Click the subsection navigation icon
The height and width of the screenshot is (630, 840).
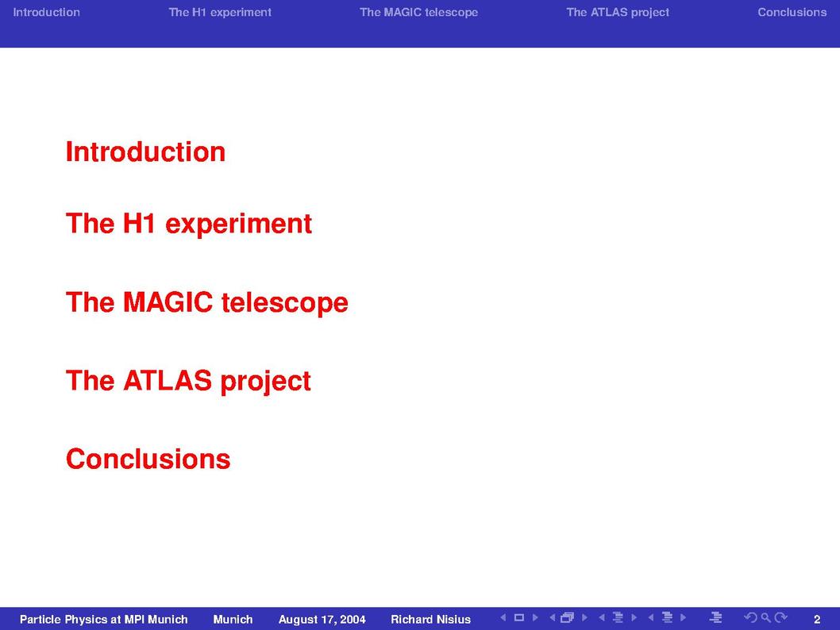point(618,617)
